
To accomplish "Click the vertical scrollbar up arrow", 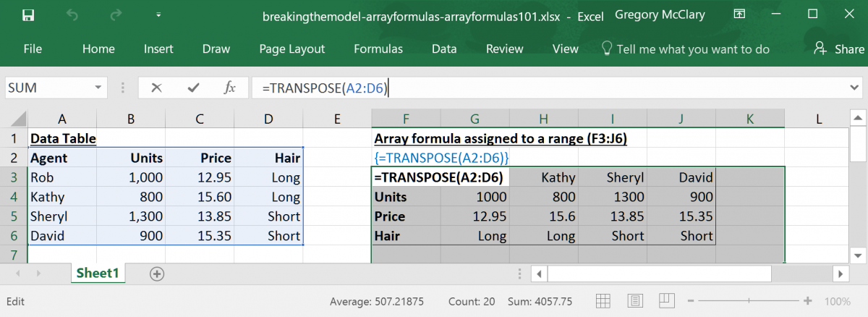I will point(858,118).
